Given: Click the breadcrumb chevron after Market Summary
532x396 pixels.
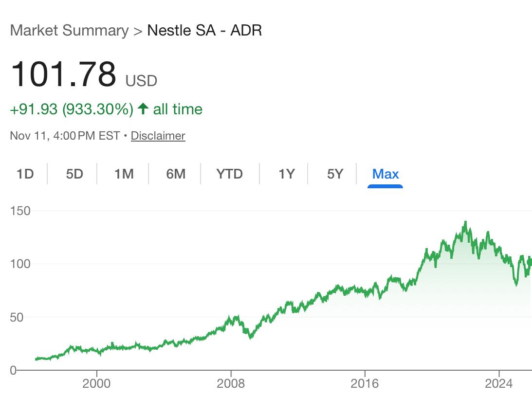Looking at the screenshot, I should [x=138, y=31].
